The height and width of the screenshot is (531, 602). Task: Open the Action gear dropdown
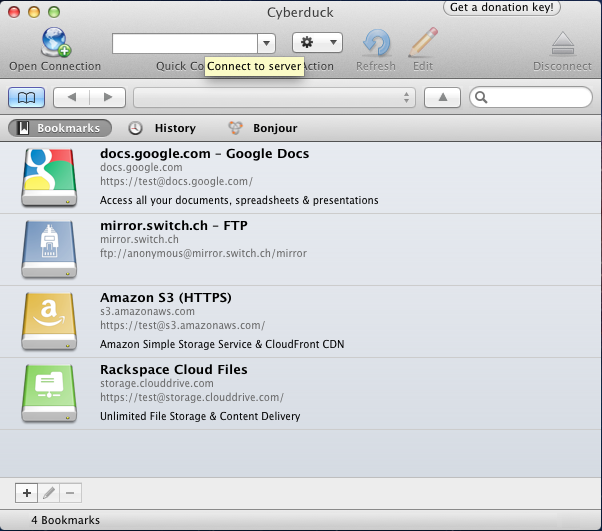317,42
